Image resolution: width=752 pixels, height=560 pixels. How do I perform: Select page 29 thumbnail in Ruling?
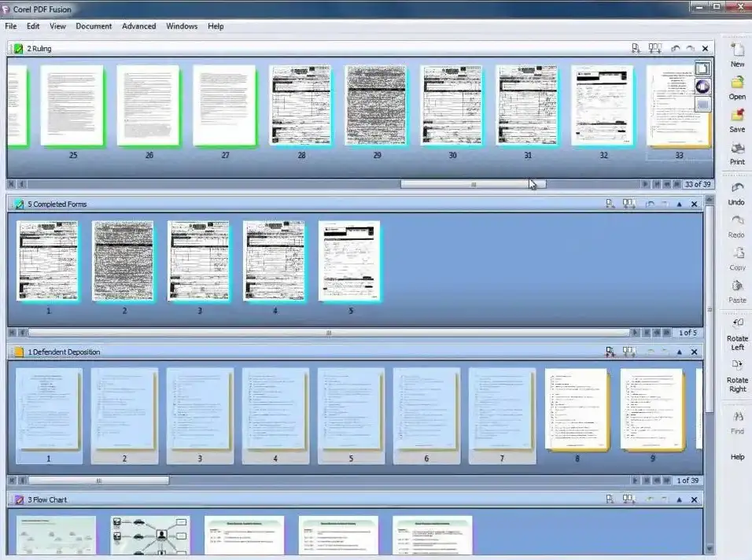(x=377, y=106)
